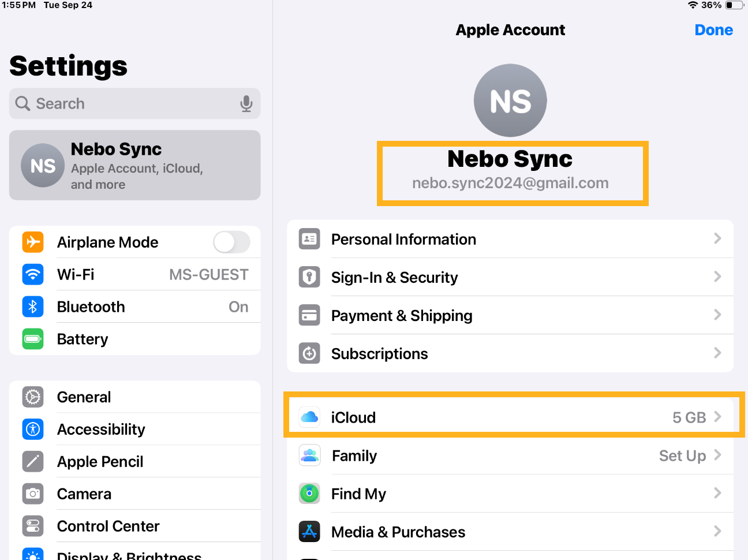Open Payment & Shipping settings
748x560 pixels.
[x=510, y=315]
